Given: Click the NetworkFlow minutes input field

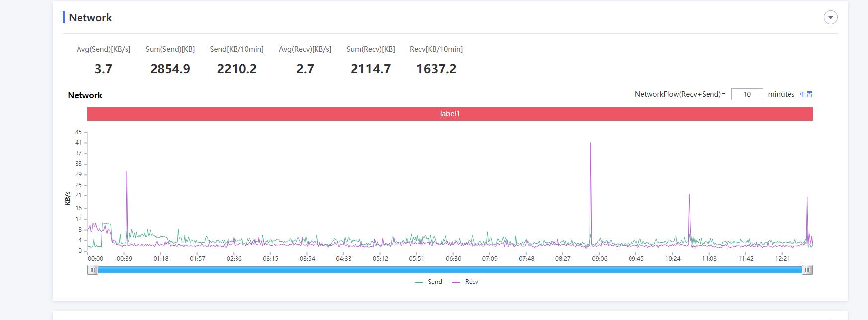Looking at the screenshot, I should coord(747,94).
